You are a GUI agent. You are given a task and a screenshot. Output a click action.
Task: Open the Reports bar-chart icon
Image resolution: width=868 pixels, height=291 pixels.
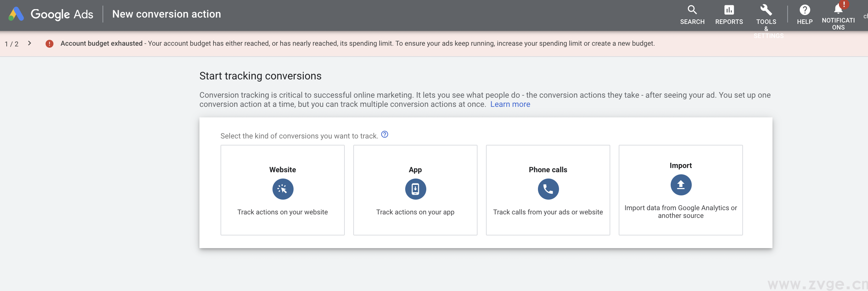[x=729, y=10]
